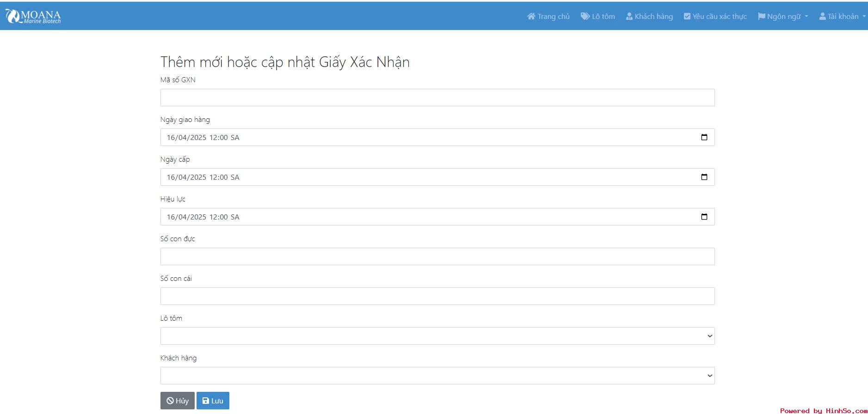The width and height of the screenshot is (868, 414).
Task: Click the Ngày cấp date field
Action: (x=437, y=177)
